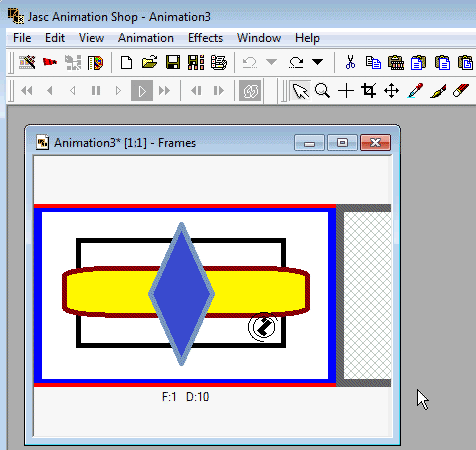The height and width of the screenshot is (450, 476).
Task: Create a new animation file
Action: (x=126, y=62)
